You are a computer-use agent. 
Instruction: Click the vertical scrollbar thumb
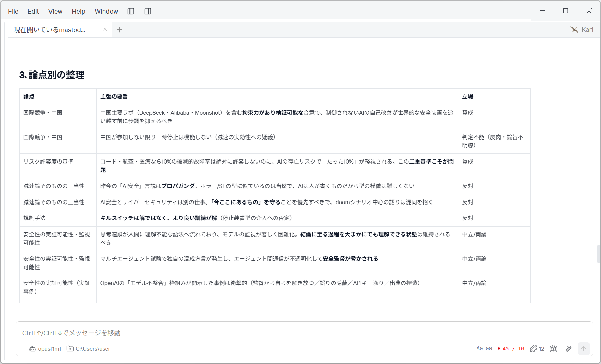(x=599, y=254)
